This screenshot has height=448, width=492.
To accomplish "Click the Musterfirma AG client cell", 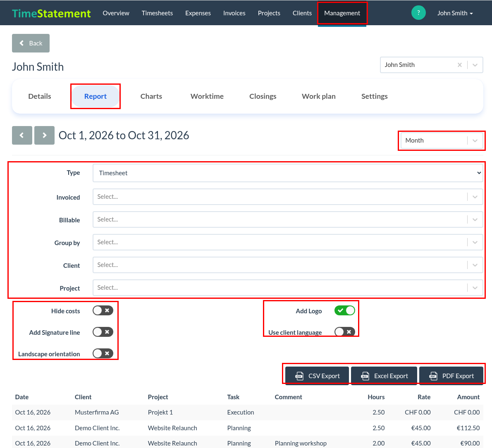I will 97,412.
